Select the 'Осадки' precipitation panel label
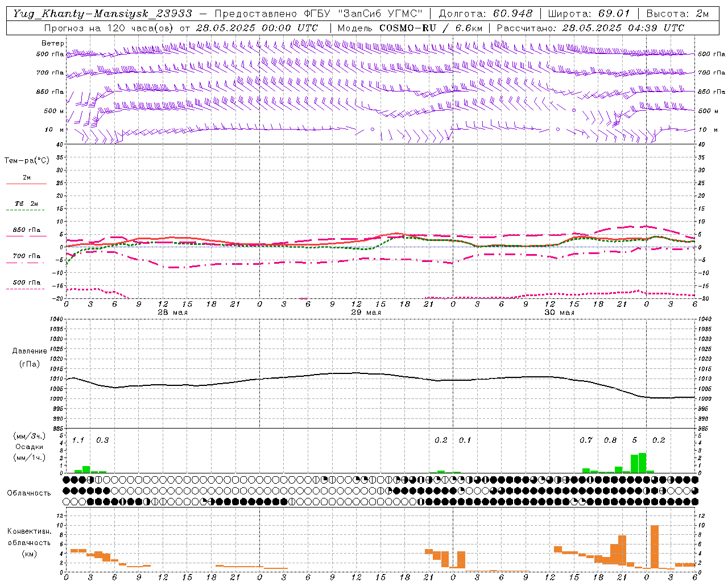 29,447
